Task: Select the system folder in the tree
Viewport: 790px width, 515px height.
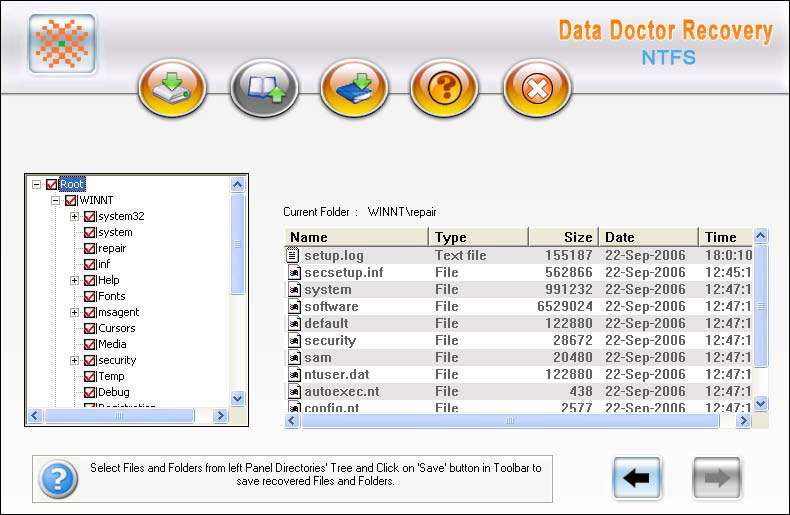Action: click(x=115, y=232)
